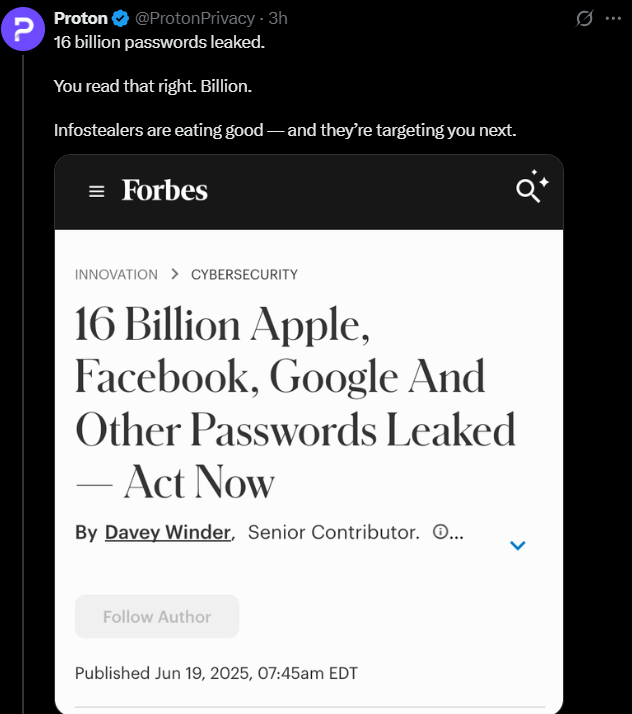Click the Forbes logo
The height and width of the screenshot is (714, 632).
tap(164, 190)
